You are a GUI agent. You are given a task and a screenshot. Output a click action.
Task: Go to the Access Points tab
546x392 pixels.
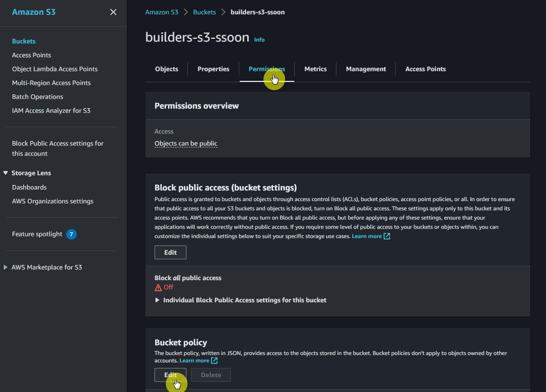click(426, 69)
